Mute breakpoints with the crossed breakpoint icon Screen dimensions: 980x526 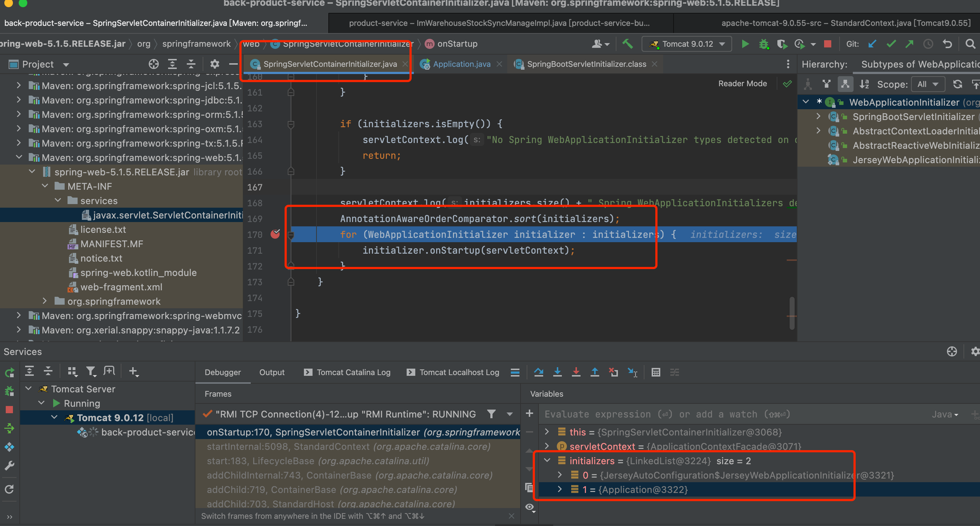[x=613, y=372]
